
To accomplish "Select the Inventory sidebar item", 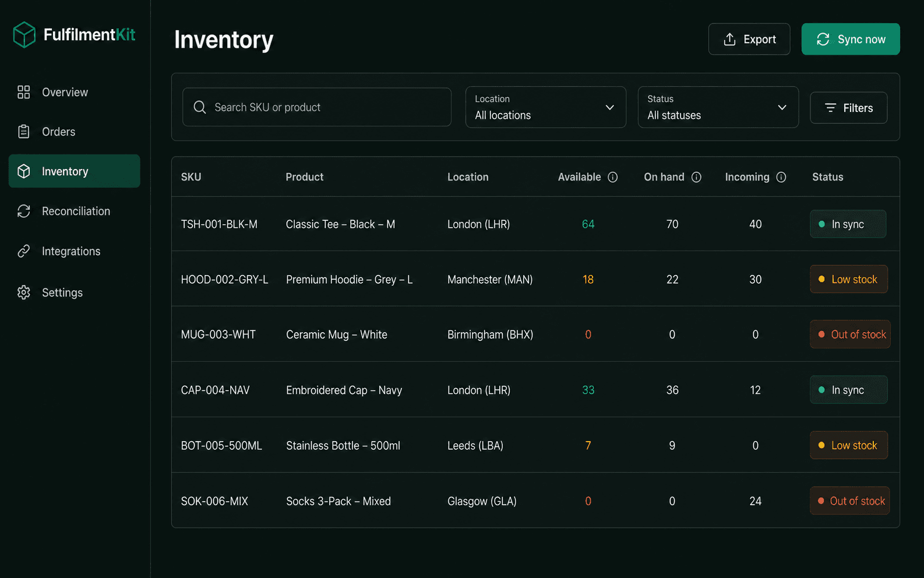I will pos(75,171).
